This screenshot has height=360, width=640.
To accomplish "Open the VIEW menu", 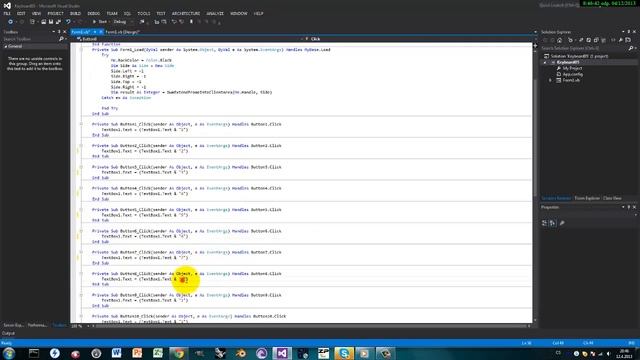I will [x=36, y=13].
